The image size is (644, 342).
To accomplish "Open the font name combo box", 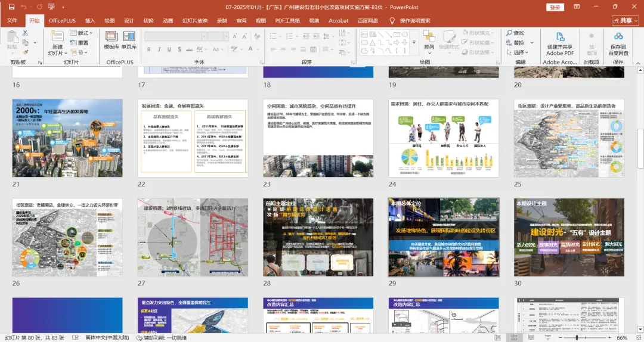I will [x=175, y=36].
